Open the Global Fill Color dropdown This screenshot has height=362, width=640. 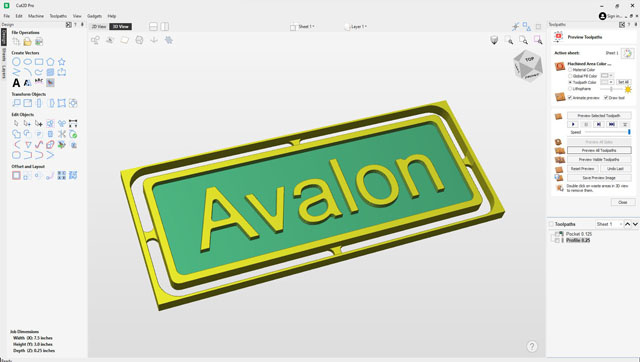coord(611,76)
